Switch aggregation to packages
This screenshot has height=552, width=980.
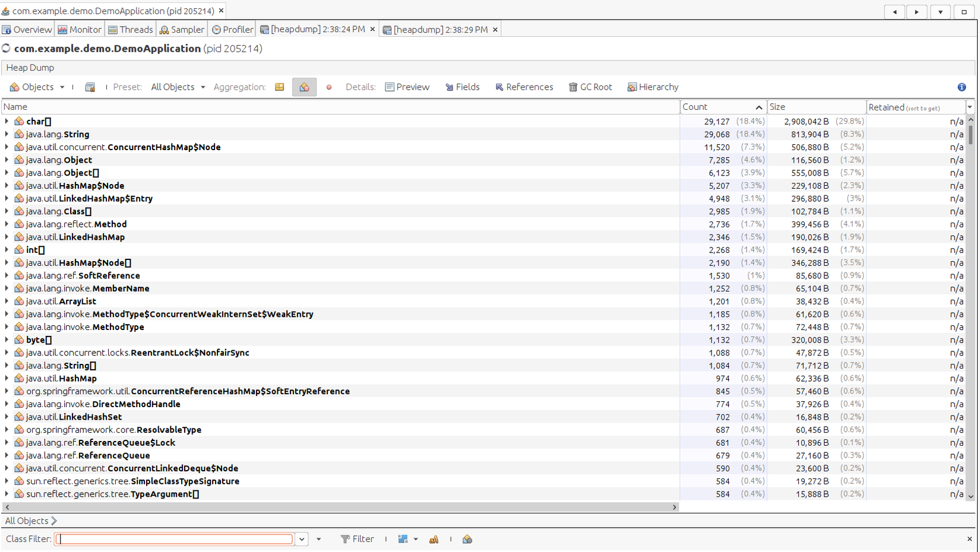click(280, 87)
